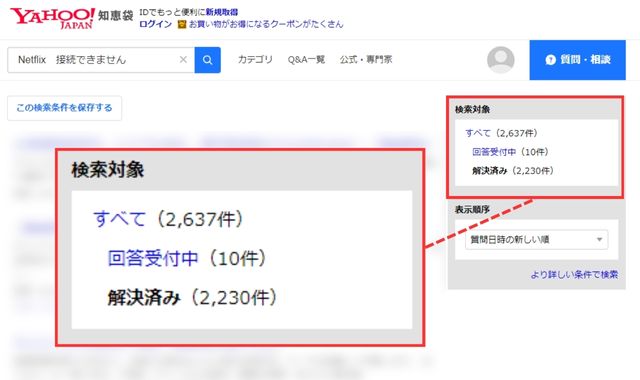Viewport: 640px width, 380px height.
Task: Open the Q&A一覧 menu item
Action: pyautogui.click(x=306, y=60)
